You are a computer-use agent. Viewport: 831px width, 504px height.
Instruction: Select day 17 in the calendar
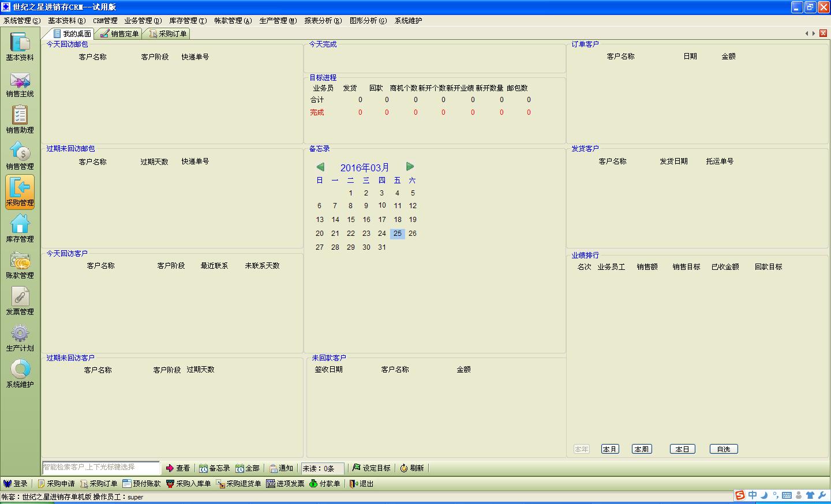pos(381,220)
